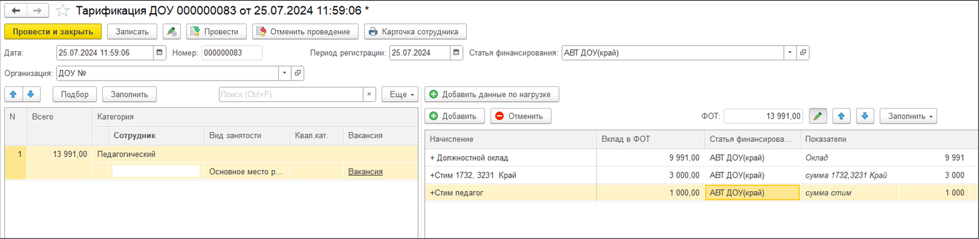This screenshot has height=239, width=980.
Task: Open calendar picker for Дата field
Action: (160, 53)
